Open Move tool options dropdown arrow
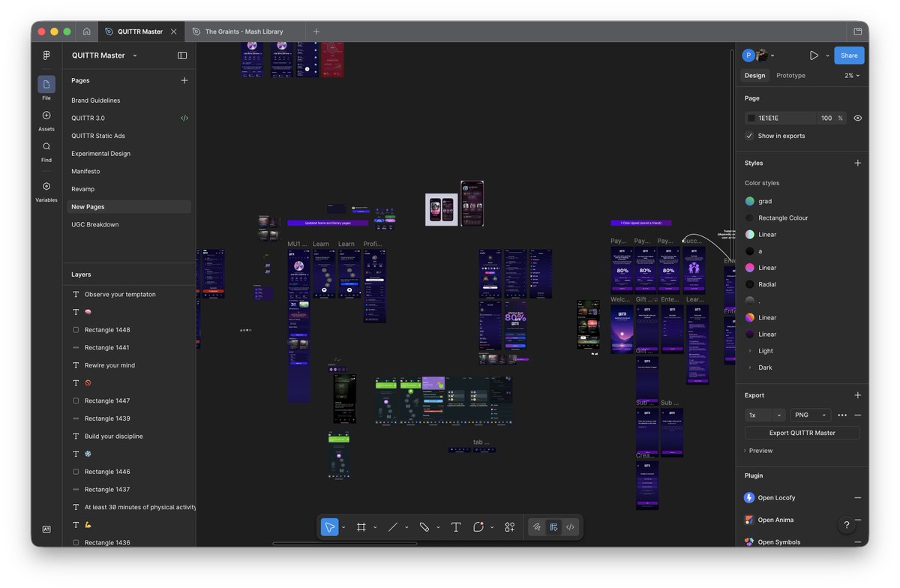Viewport: 900px width, 588px height. click(343, 527)
